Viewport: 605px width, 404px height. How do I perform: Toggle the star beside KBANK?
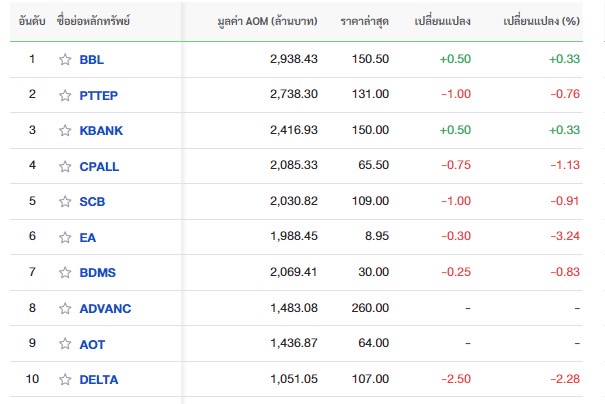pos(65,130)
